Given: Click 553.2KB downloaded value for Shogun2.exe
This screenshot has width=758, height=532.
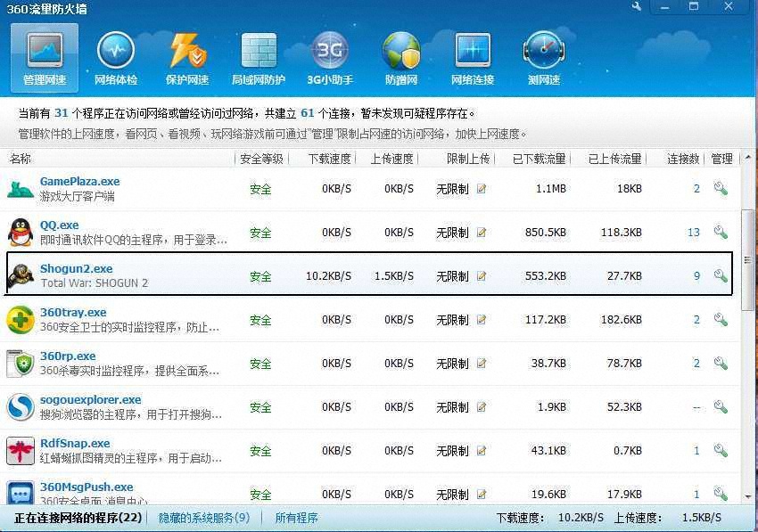Looking at the screenshot, I should tap(545, 276).
